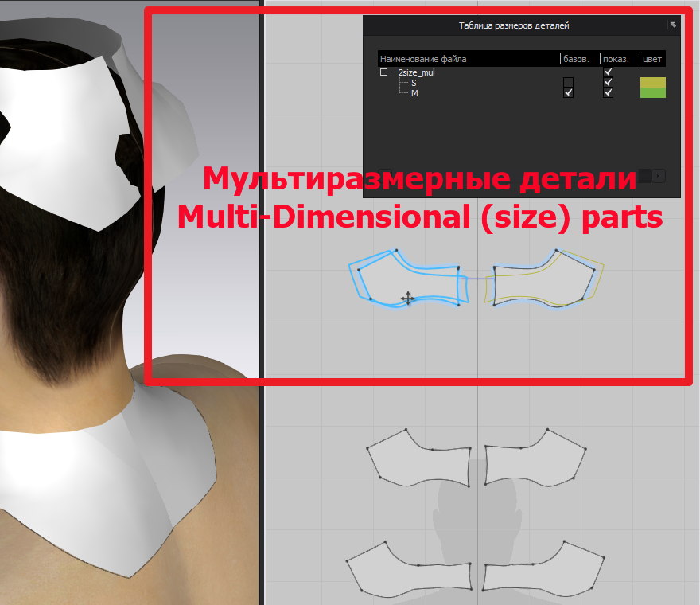Image resolution: width=700 pixels, height=605 pixels.
Task: Hide size M via its show checkbox
Action: [x=608, y=92]
